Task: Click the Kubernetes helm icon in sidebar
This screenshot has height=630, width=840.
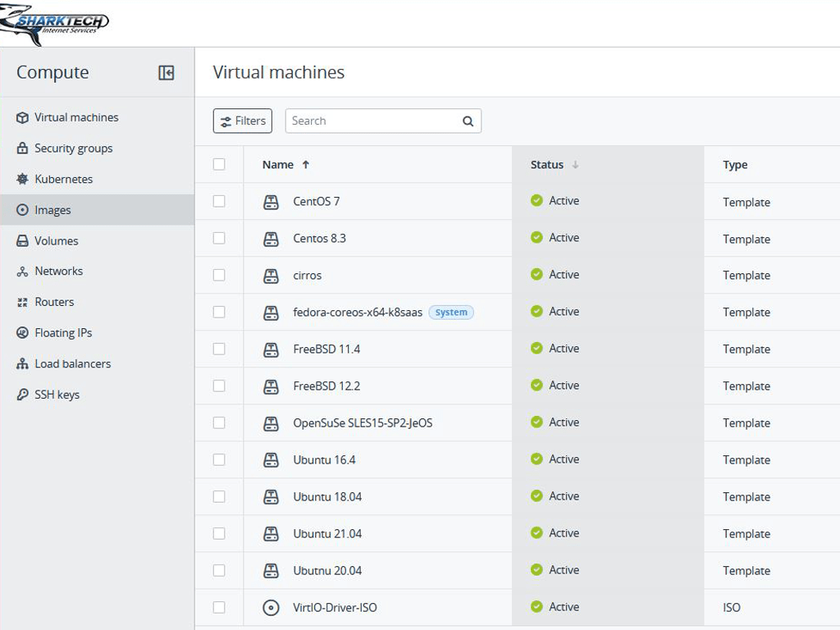Action: pos(22,179)
